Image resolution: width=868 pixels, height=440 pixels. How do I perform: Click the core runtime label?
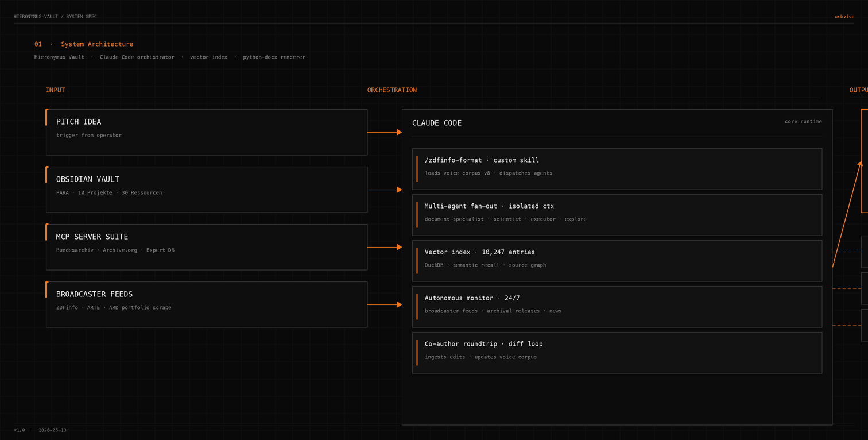pyautogui.click(x=803, y=122)
